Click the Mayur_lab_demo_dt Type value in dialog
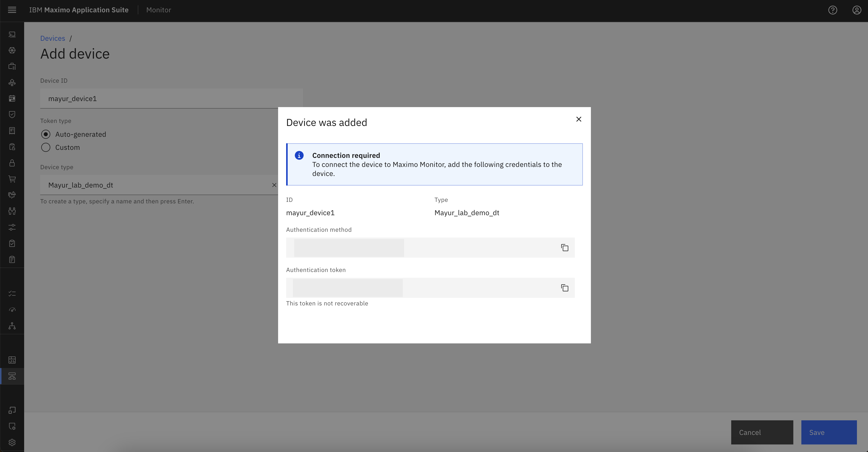868x452 pixels. coord(467,213)
